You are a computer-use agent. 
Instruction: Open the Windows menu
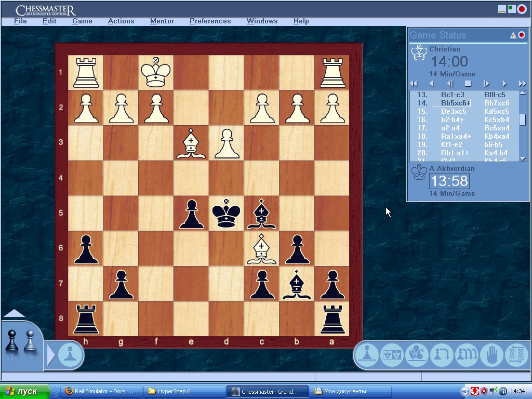click(x=262, y=21)
